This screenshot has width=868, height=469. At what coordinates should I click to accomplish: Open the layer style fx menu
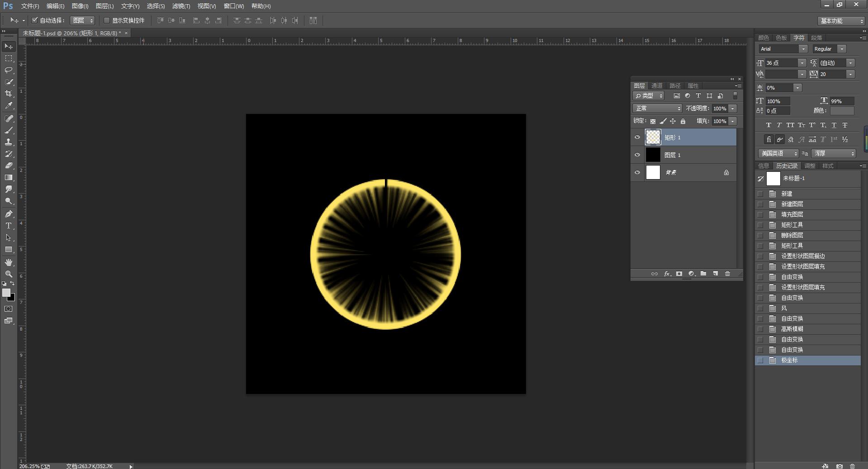[x=667, y=274]
